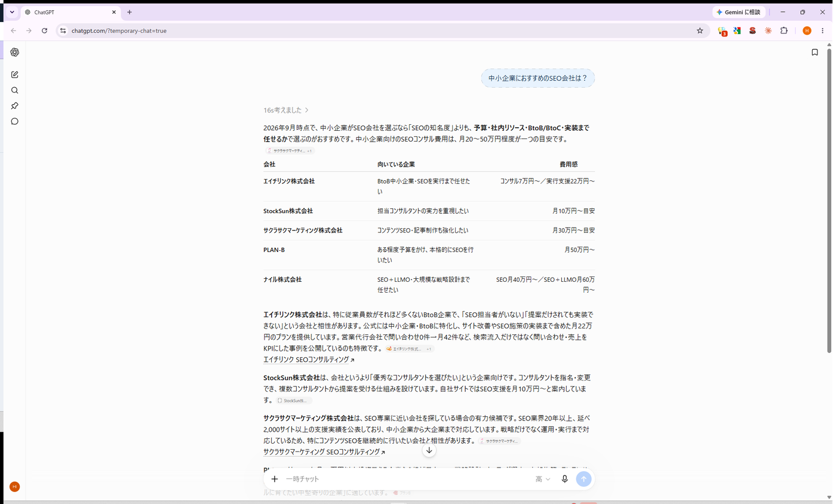The image size is (836, 504).
Task: Open source chip after サクラサク paragraph
Action: (500, 441)
